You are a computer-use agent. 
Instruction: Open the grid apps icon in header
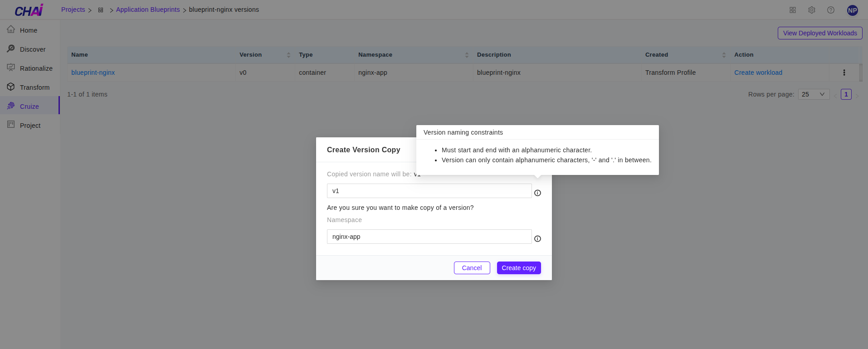(x=793, y=10)
